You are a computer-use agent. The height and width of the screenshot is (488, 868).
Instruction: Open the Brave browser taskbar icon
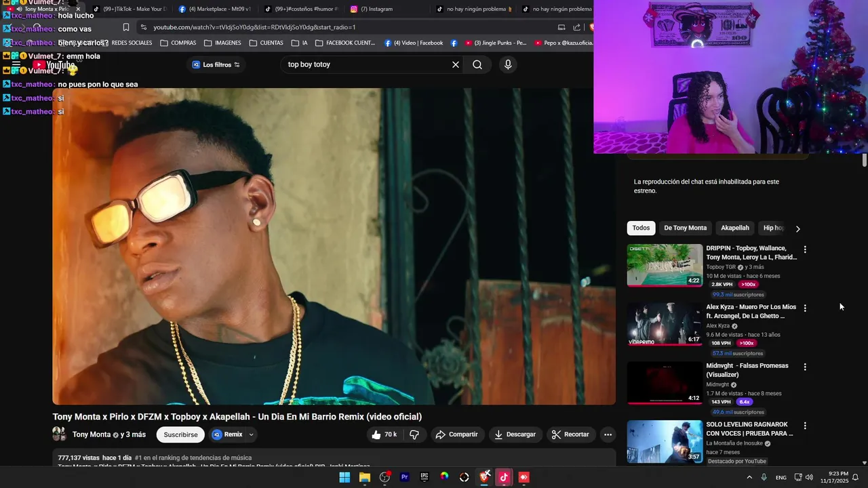tap(484, 477)
